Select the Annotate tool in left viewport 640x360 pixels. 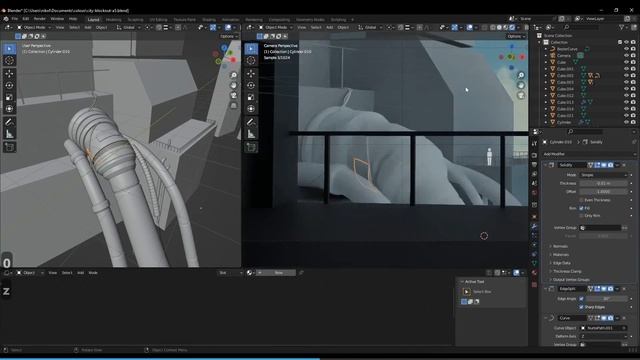9,122
